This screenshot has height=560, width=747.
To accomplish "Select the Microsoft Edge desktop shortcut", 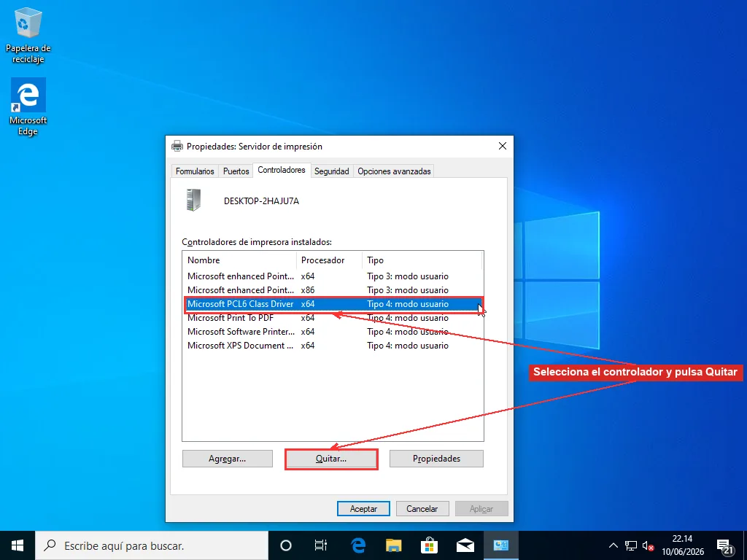I will point(28,106).
